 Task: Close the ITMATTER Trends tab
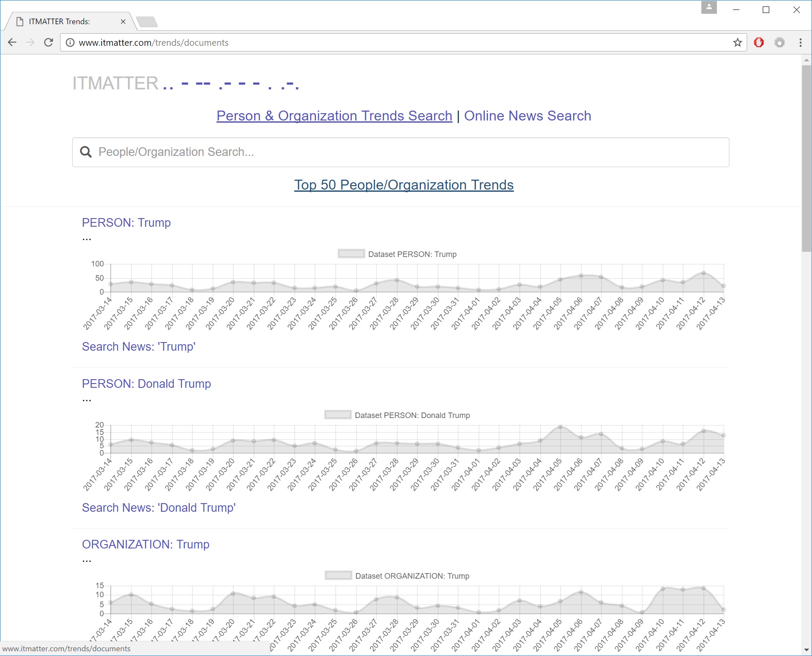[x=123, y=22]
